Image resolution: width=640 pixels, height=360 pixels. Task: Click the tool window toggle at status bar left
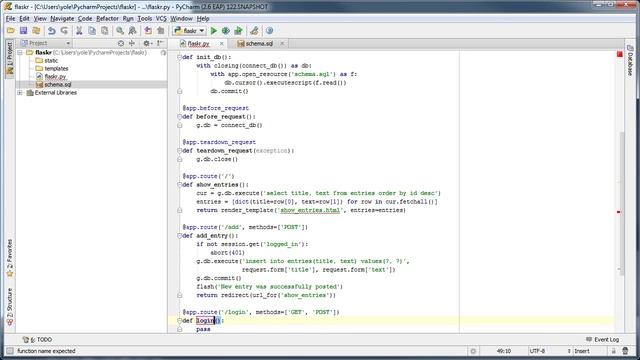point(10,351)
